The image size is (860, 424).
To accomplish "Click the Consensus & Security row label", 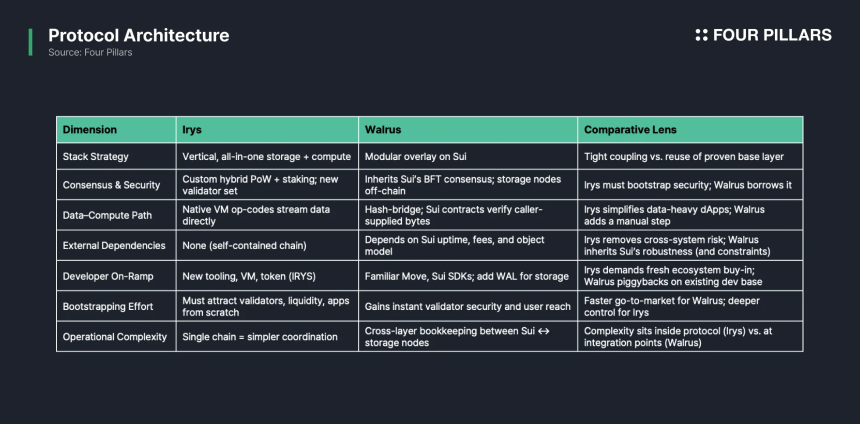I will pyautogui.click(x=111, y=185).
